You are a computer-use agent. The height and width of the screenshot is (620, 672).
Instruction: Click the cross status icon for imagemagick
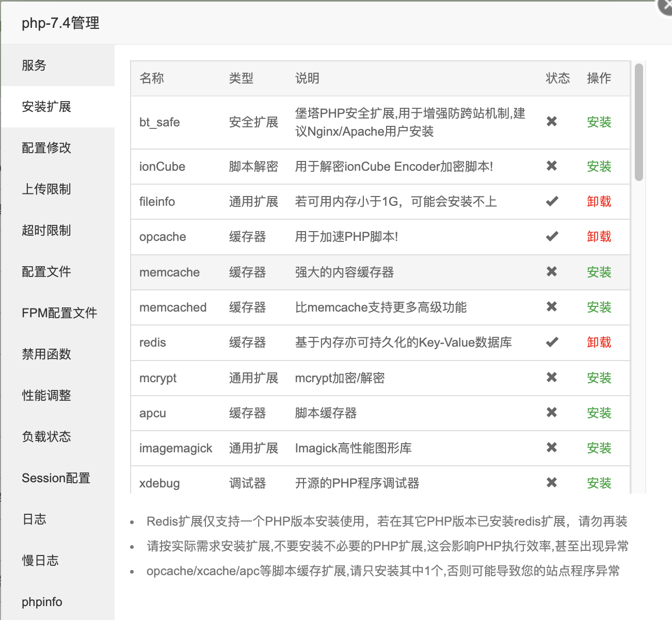551,448
